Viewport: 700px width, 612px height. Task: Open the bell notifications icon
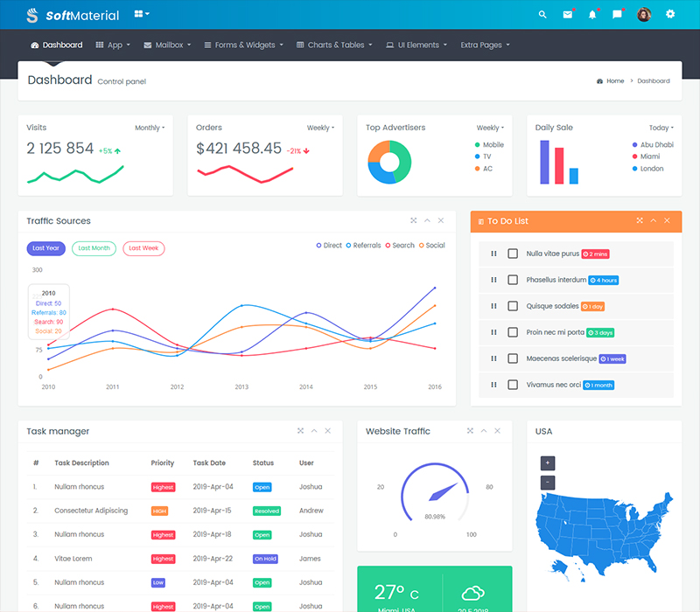pos(592,15)
